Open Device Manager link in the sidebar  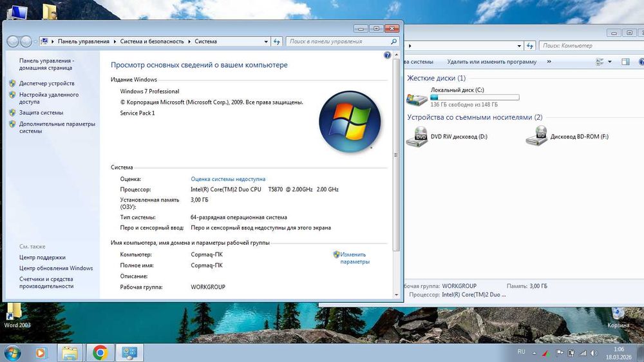pos(47,83)
